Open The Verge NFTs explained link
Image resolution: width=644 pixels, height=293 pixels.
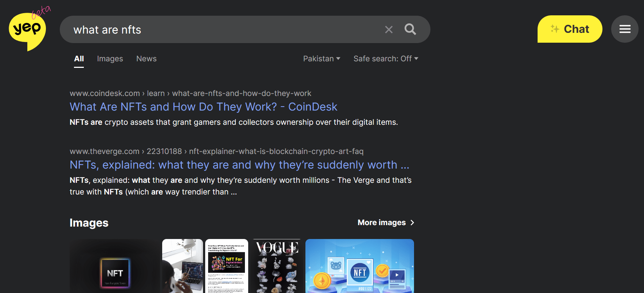(239, 165)
